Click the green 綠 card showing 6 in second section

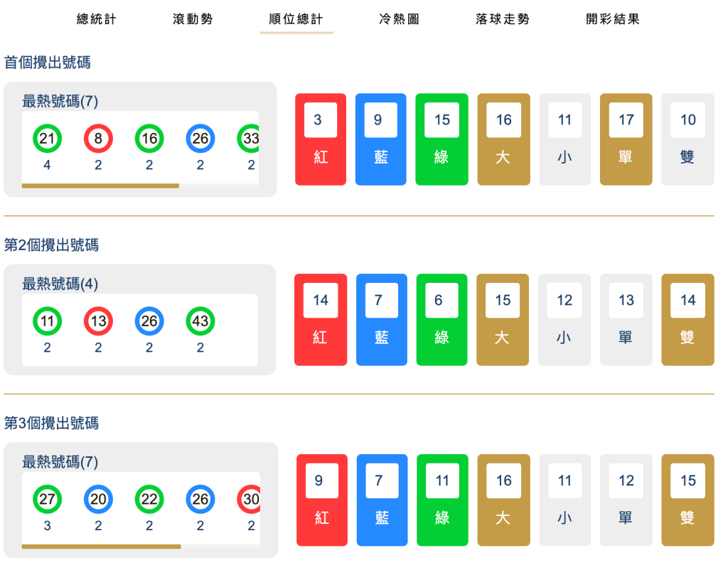click(441, 319)
